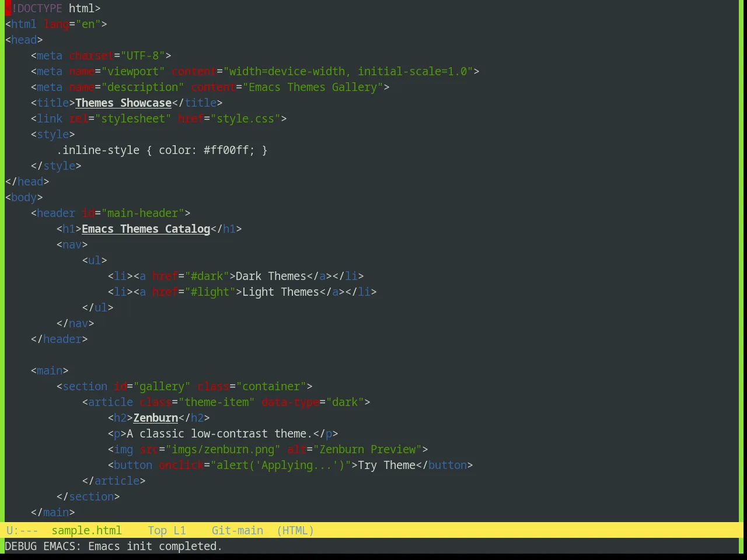Click the #ff00ff color value

pyautogui.click(x=226, y=150)
